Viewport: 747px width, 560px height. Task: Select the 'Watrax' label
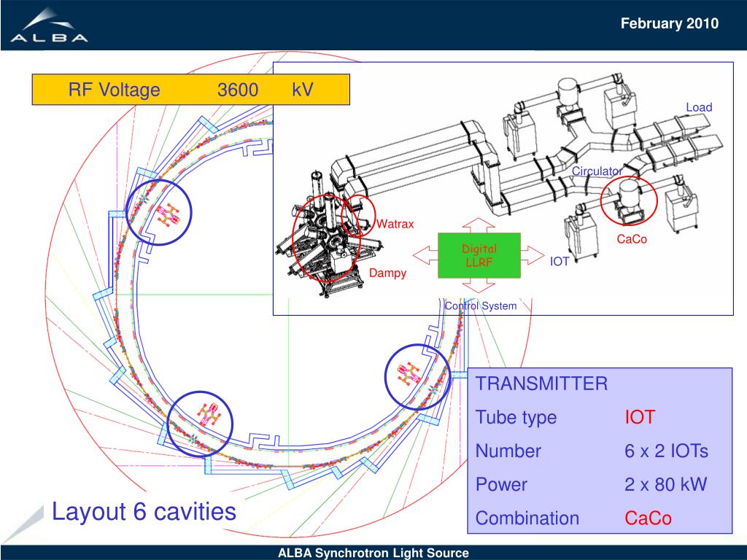(x=395, y=224)
